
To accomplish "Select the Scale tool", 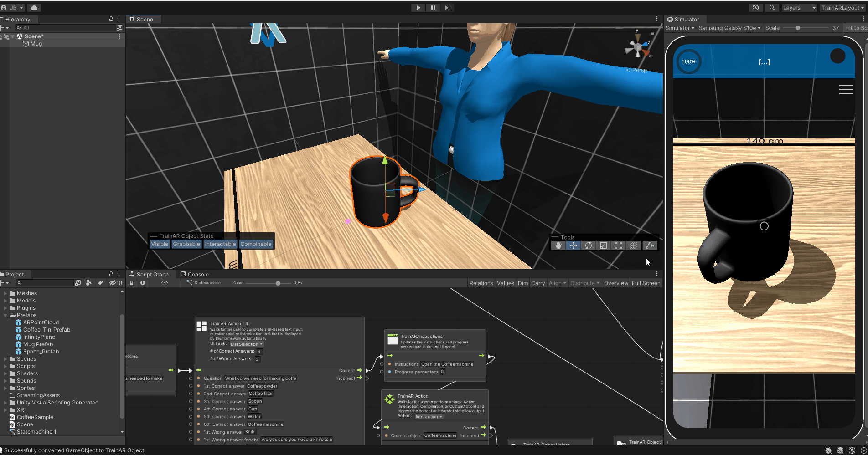I will (x=604, y=245).
